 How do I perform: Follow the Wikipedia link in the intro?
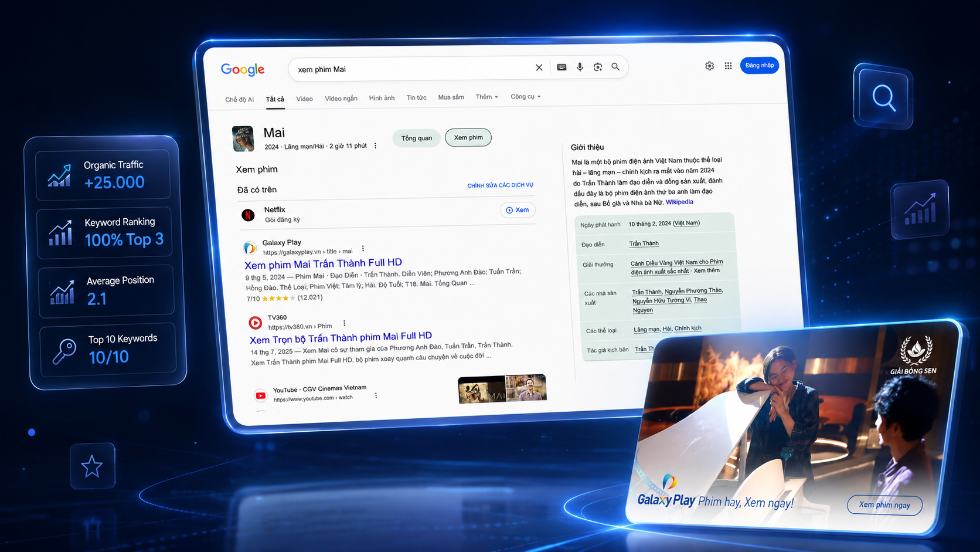tap(679, 202)
